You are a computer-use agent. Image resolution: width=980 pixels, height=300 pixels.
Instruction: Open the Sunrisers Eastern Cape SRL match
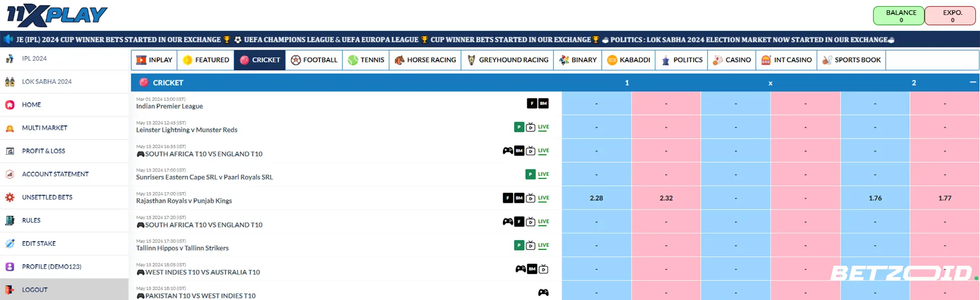tap(204, 177)
